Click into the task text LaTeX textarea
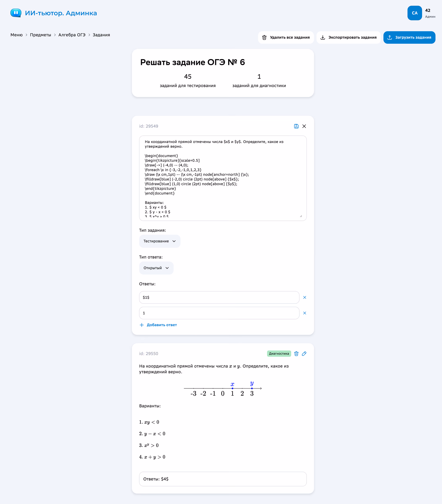 223,178
